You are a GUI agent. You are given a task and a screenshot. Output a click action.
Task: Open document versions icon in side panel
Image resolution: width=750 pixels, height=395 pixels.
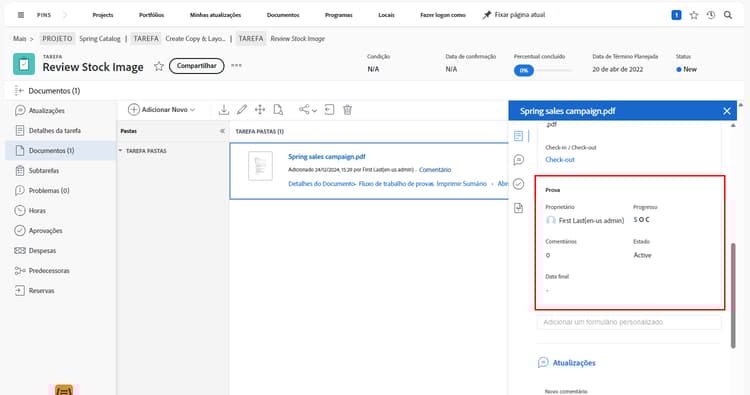(x=518, y=208)
